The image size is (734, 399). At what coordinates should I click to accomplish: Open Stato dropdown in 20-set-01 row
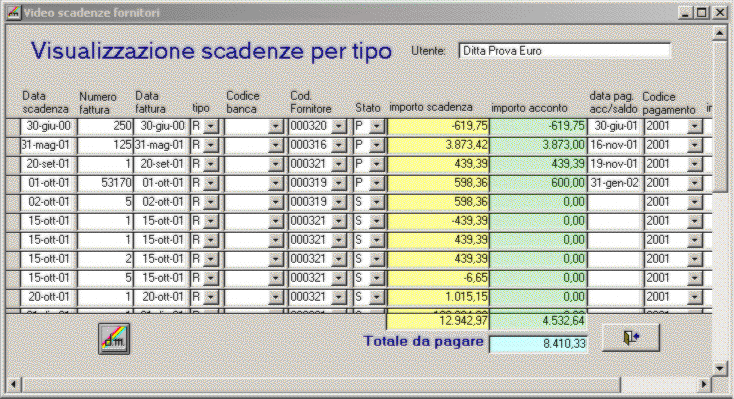(x=377, y=164)
